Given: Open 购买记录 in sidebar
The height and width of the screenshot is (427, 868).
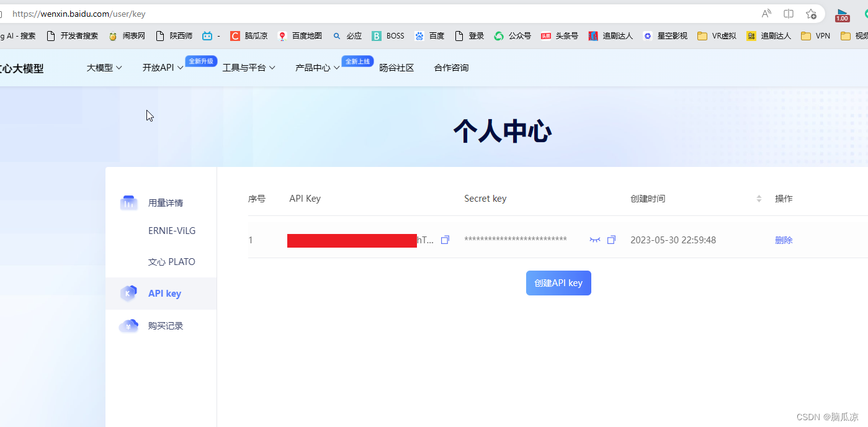Looking at the screenshot, I should point(166,326).
